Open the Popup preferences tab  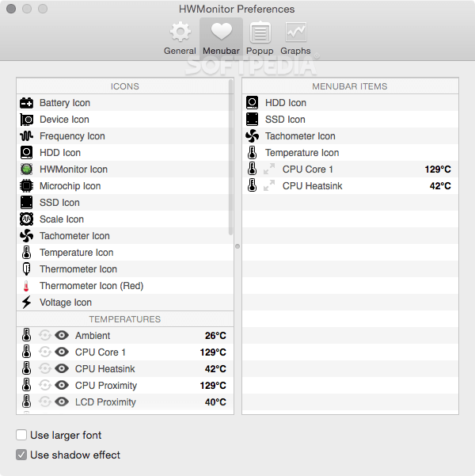click(260, 38)
